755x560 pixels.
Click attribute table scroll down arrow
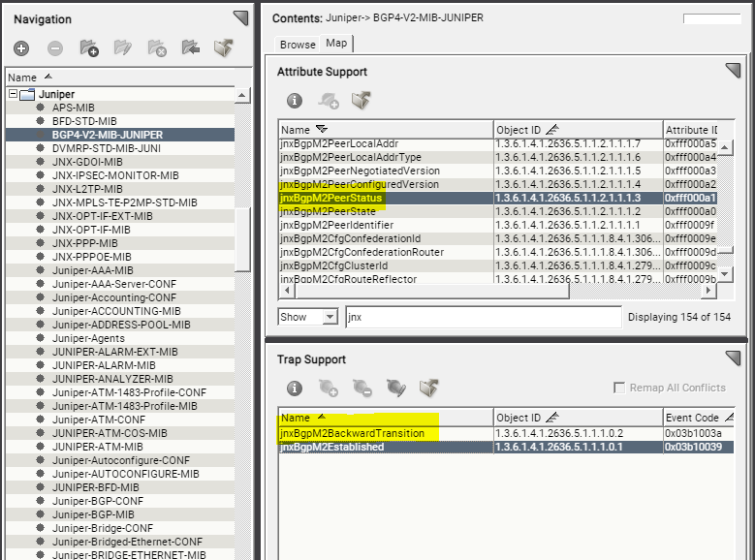point(725,274)
